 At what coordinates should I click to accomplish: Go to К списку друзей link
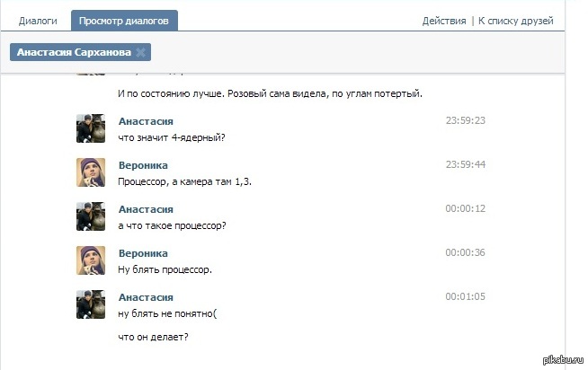[x=515, y=21]
